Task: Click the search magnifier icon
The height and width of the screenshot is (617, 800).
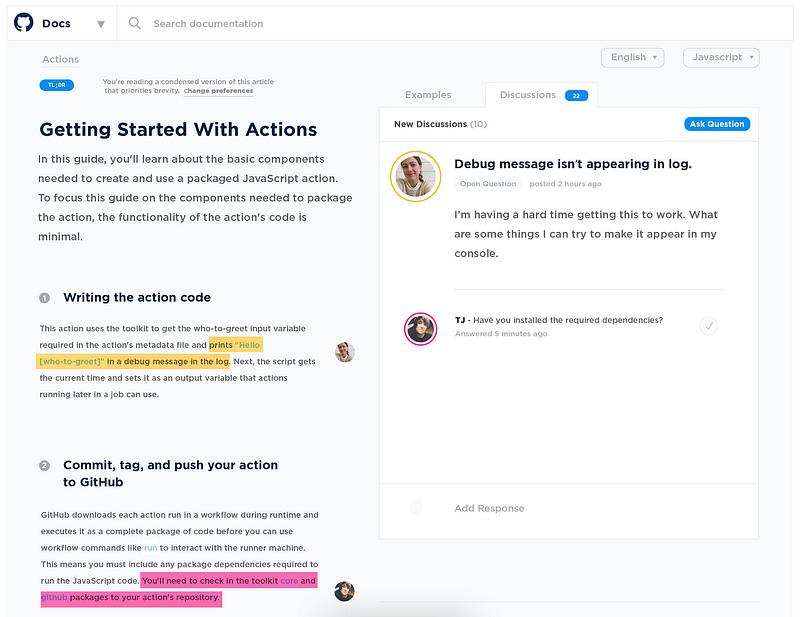Action: click(135, 23)
